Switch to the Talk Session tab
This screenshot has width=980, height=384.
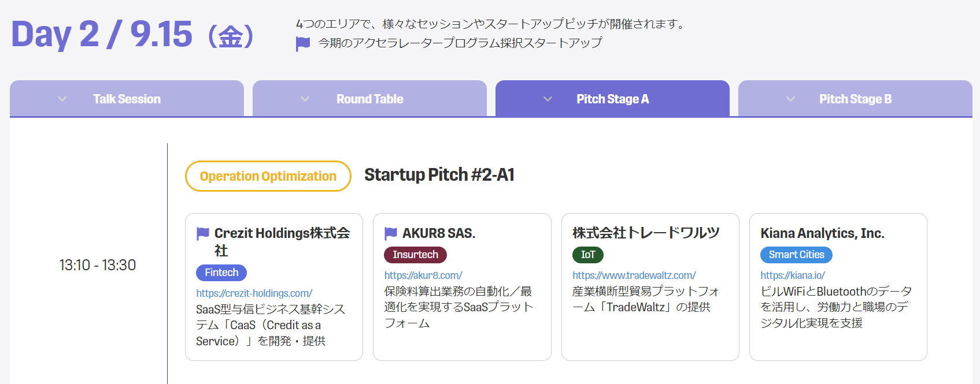click(x=127, y=99)
